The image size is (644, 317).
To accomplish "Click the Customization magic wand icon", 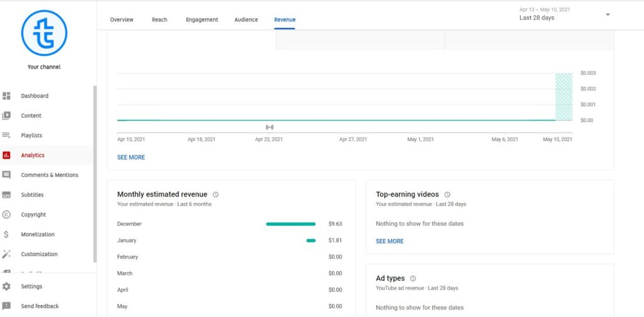I will 7,254.
